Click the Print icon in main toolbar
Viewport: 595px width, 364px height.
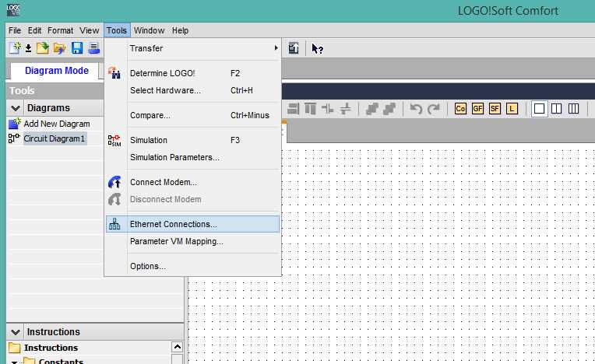click(93, 48)
